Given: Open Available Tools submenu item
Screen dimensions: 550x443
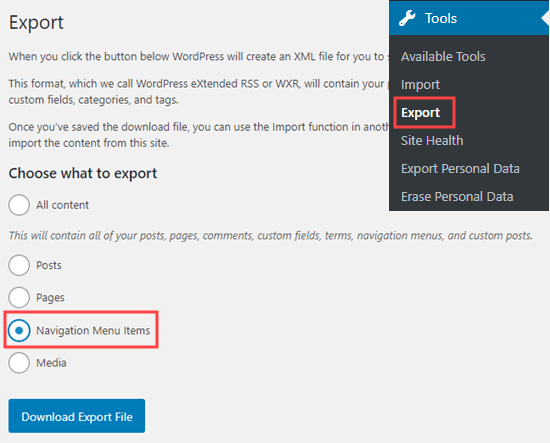Looking at the screenshot, I should tap(443, 56).
